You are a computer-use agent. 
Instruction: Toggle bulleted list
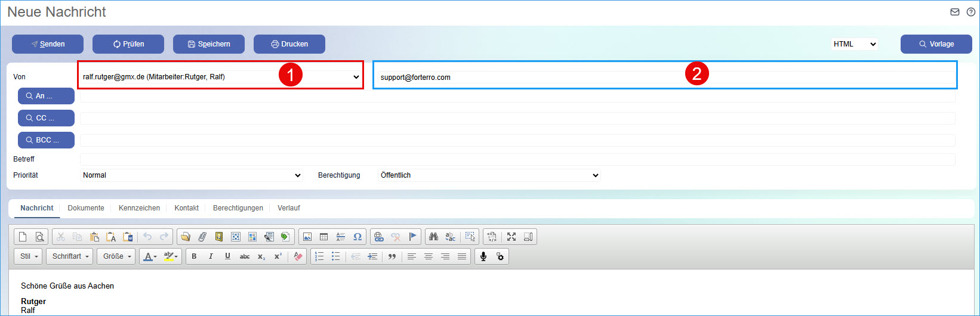click(336, 256)
